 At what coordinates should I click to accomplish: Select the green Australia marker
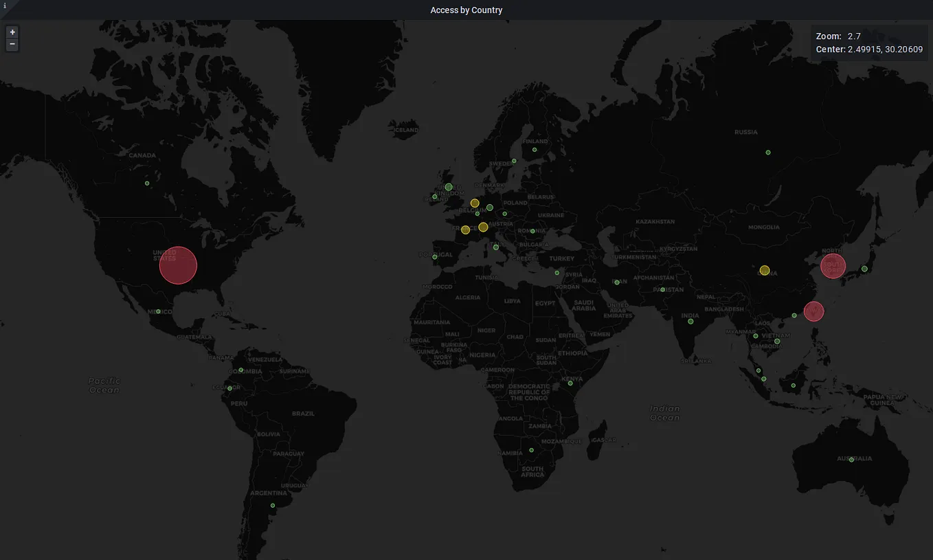click(x=851, y=460)
